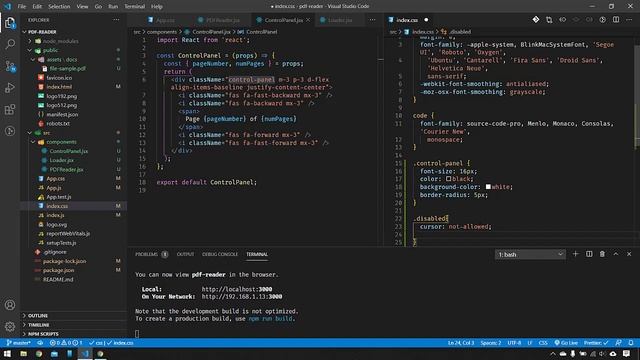Image resolution: width=640 pixels, height=360 pixels.
Task: Open the Search view in activity bar
Action: 10,44
